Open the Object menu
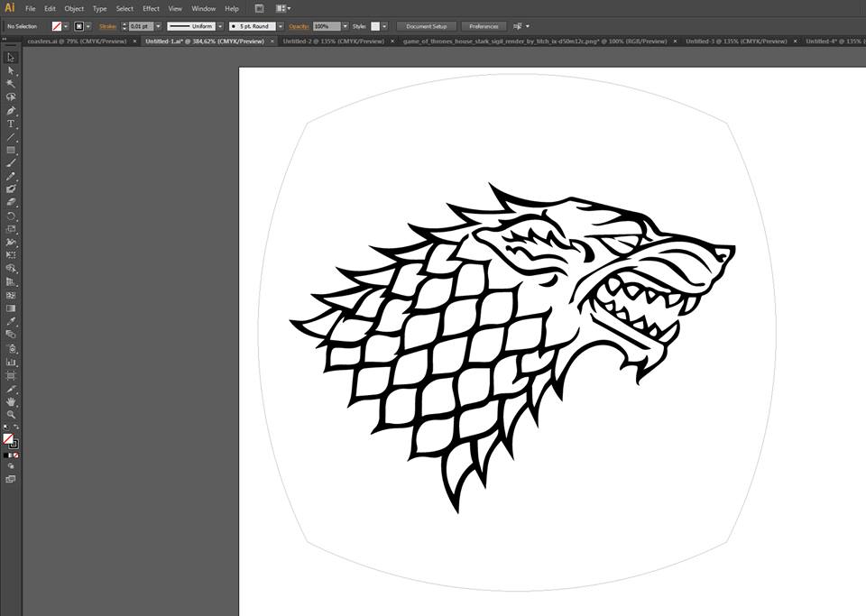866x616 pixels. [74, 8]
